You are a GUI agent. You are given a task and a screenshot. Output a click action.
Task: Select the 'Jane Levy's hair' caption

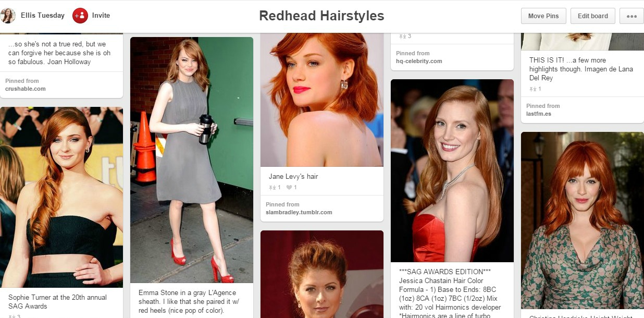(293, 177)
